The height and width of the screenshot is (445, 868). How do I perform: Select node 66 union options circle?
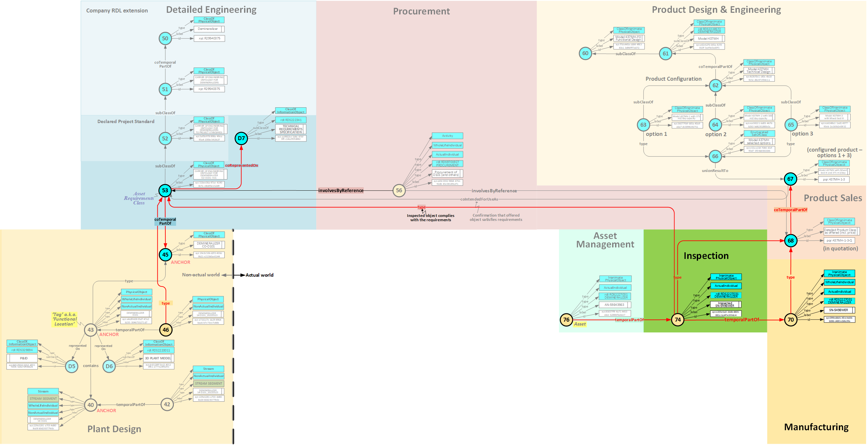(715, 157)
